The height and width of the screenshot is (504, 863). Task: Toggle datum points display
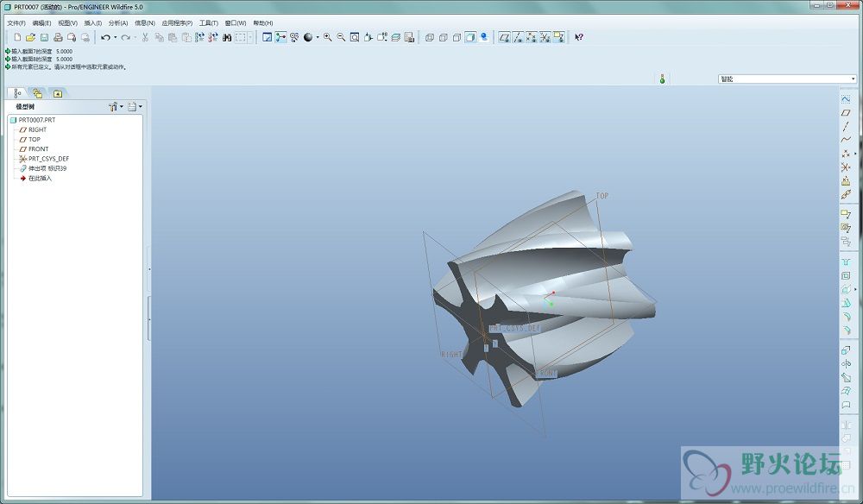click(531, 37)
